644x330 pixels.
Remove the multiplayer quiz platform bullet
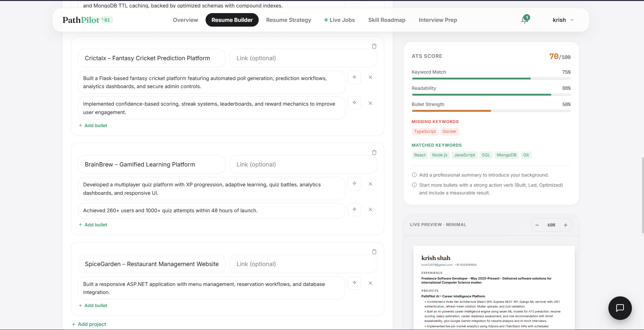(x=370, y=184)
